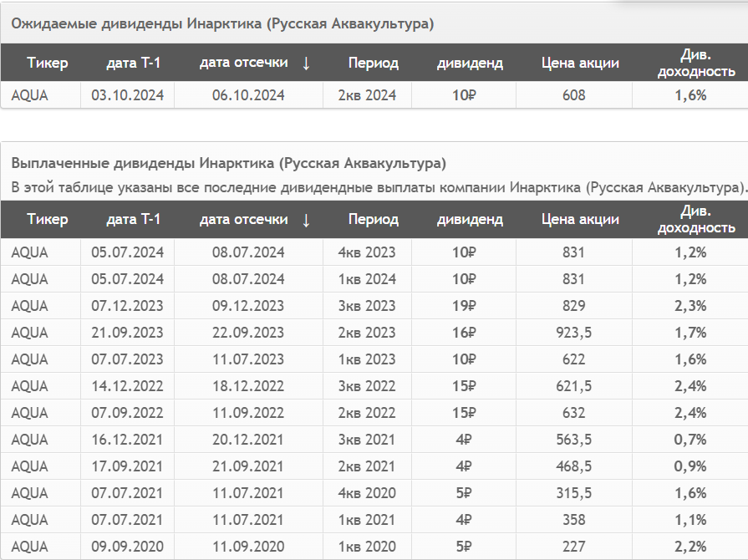Click the 'Выплаченные дивиденды Инарктика' heading
This screenshot has height=560, width=748.
pos(228,163)
